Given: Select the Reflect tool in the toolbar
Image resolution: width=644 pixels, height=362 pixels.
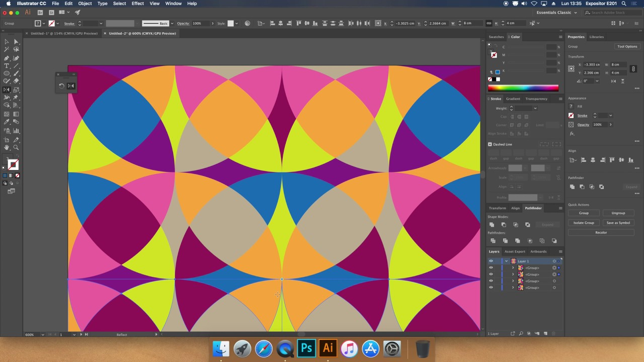Looking at the screenshot, I should point(7,89).
